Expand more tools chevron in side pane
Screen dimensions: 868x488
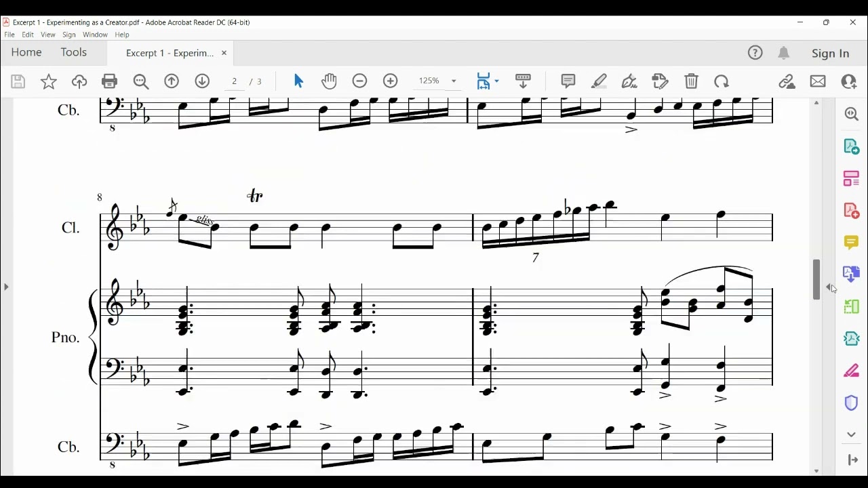(852, 434)
